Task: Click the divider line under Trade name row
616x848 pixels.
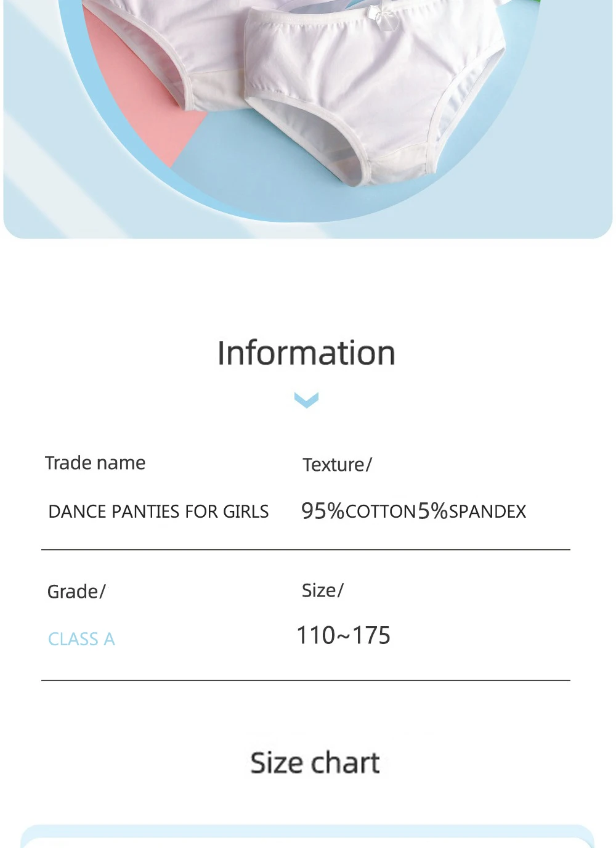Action: pos(306,549)
